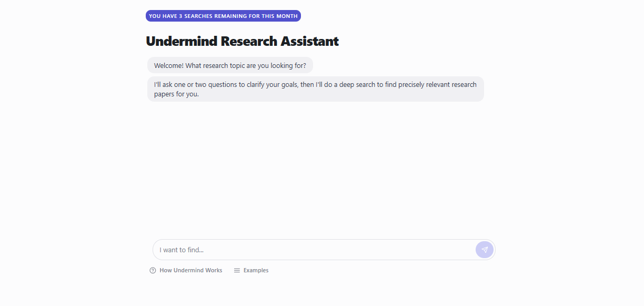The height and width of the screenshot is (306, 644).
Task: Submit the search with the send button
Action: pos(485,250)
